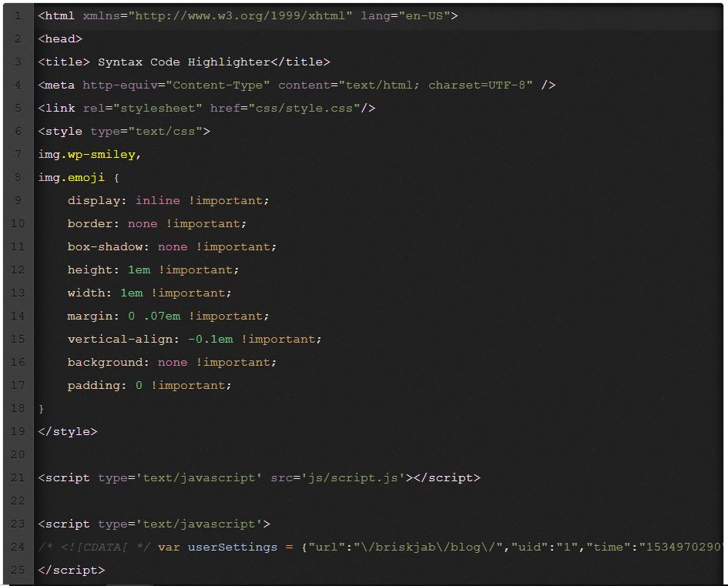Click the 'display: inline !important' line
The width and height of the screenshot is (728, 586).
[x=168, y=200]
